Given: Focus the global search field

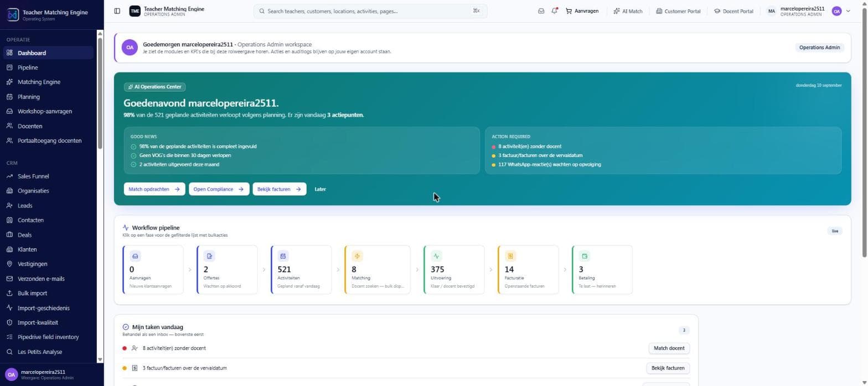Looking at the screenshot, I should 370,11.
